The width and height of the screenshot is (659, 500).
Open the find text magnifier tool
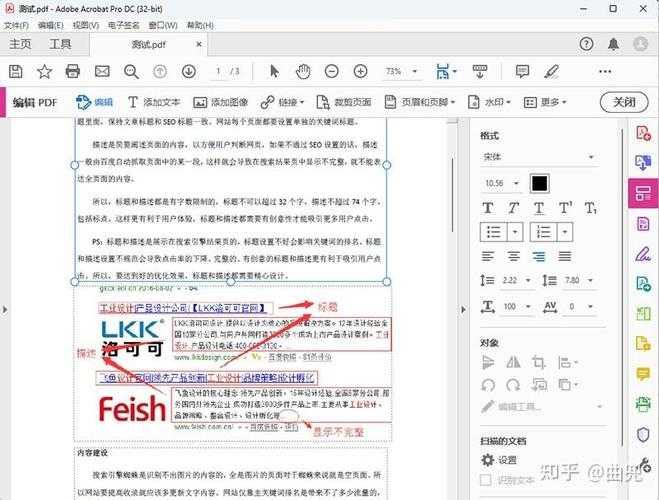coord(131,71)
